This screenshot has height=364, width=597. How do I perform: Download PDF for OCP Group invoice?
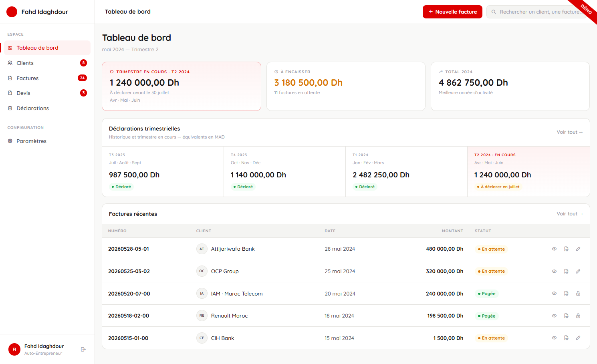click(x=566, y=271)
